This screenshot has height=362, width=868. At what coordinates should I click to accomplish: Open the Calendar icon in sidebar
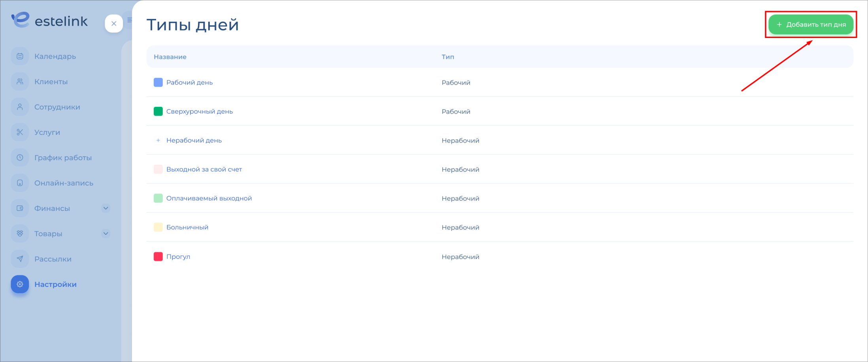pos(20,56)
